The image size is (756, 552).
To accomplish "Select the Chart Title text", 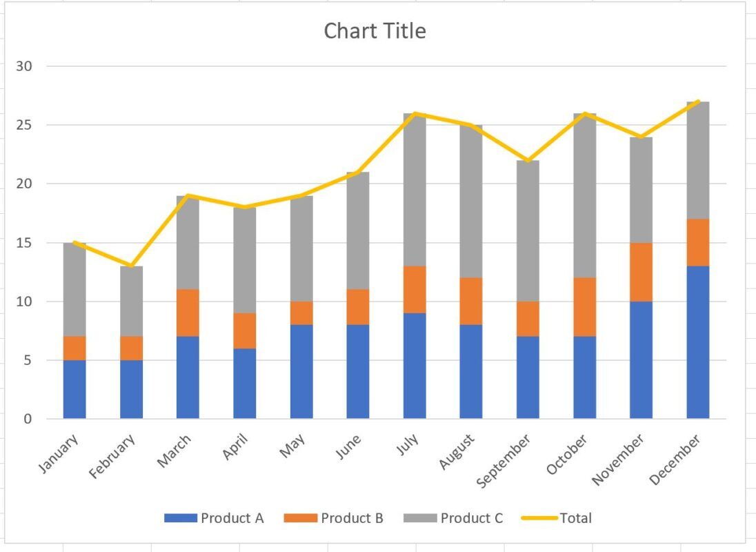I will coord(375,31).
